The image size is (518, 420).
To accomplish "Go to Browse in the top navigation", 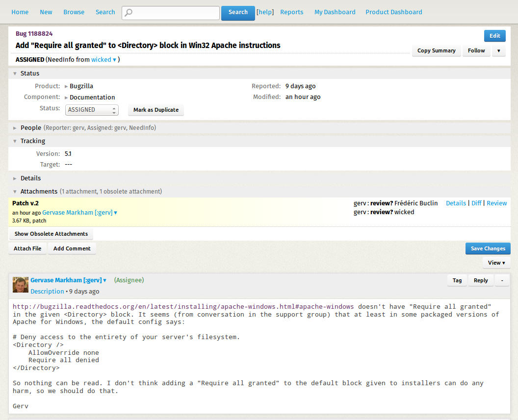I will point(74,12).
